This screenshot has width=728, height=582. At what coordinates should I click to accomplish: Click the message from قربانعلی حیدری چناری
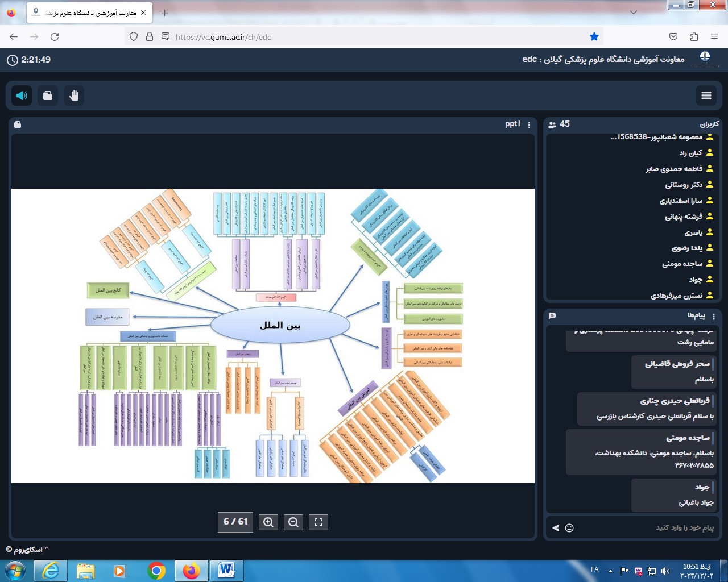[x=646, y=409]
